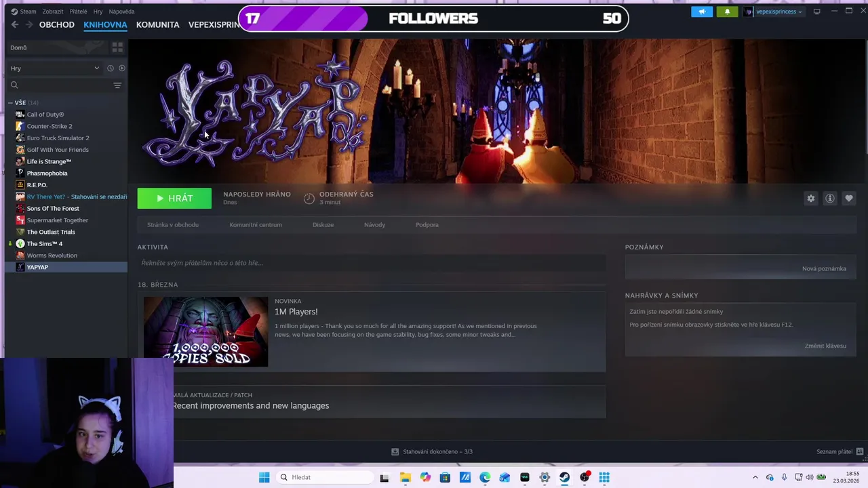Click Nová poznámka button
The image size is (868, 488).
pos(824,269)
